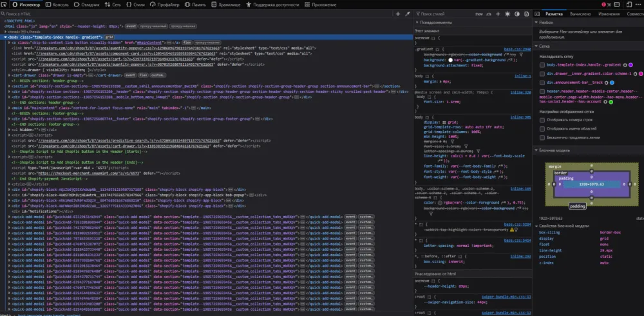Open the base.css:2940 source link
Viewport: 644px width, 316px height.
[x=516, y=48]
